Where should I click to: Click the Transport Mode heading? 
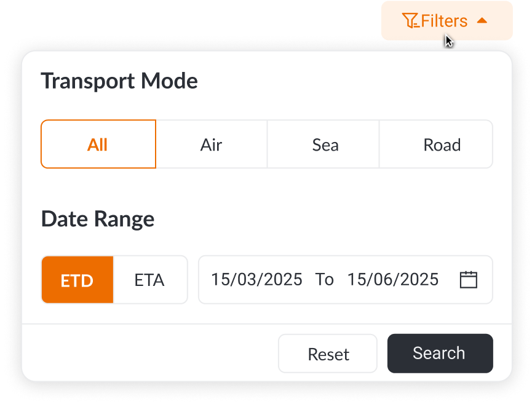point(119,81)
